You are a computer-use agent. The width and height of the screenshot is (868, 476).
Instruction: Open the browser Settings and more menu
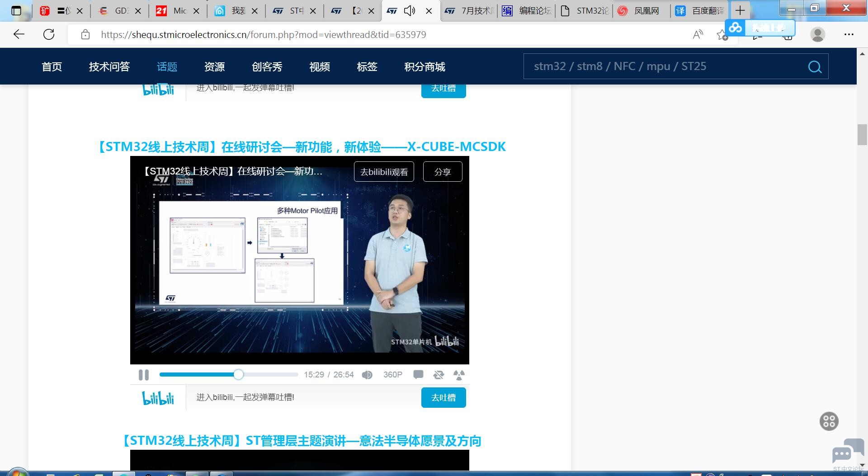pos(849,34)
